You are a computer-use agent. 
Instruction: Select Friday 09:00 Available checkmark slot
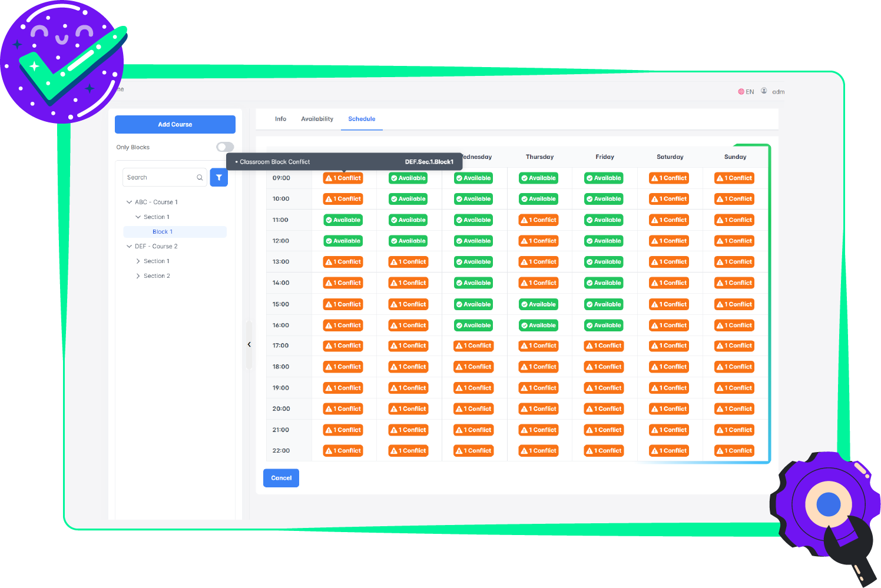point(604,178)
